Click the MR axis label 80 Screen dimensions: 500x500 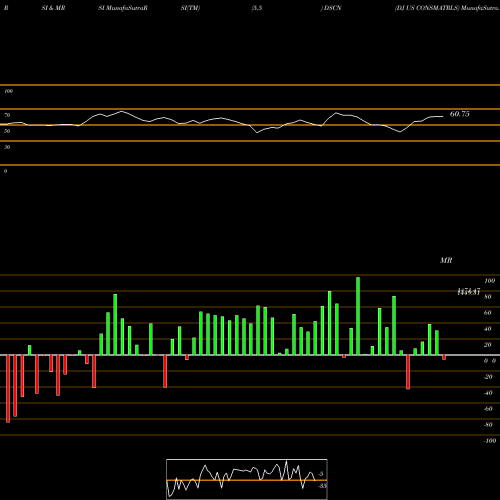pyautogui.click(x=488, y=297)
